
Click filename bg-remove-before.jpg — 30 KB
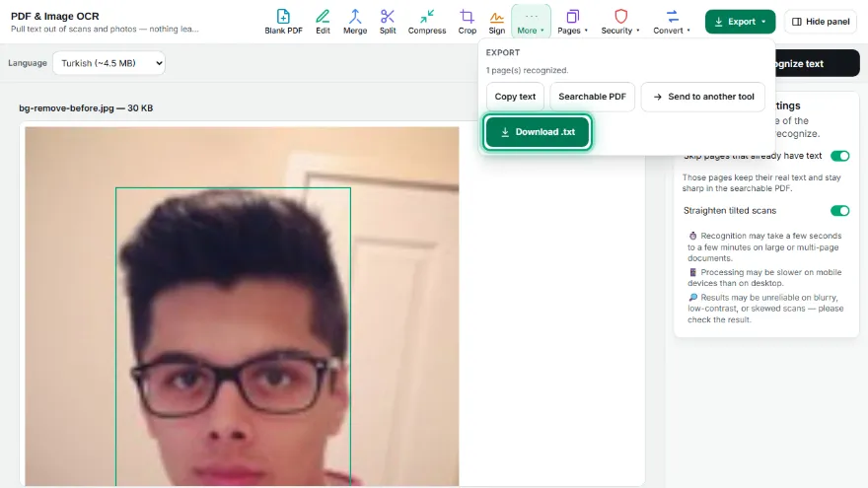[86, 107]
